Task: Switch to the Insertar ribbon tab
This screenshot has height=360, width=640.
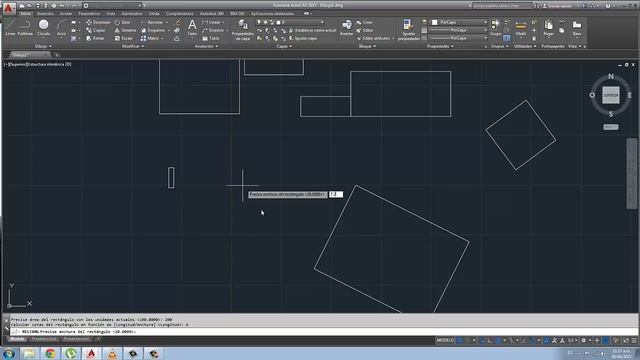Action: [x=45, y=13]
